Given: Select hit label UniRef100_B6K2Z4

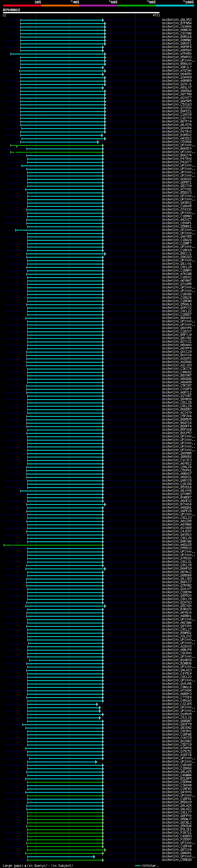Looking at the screenshot, I should point(177,155).
